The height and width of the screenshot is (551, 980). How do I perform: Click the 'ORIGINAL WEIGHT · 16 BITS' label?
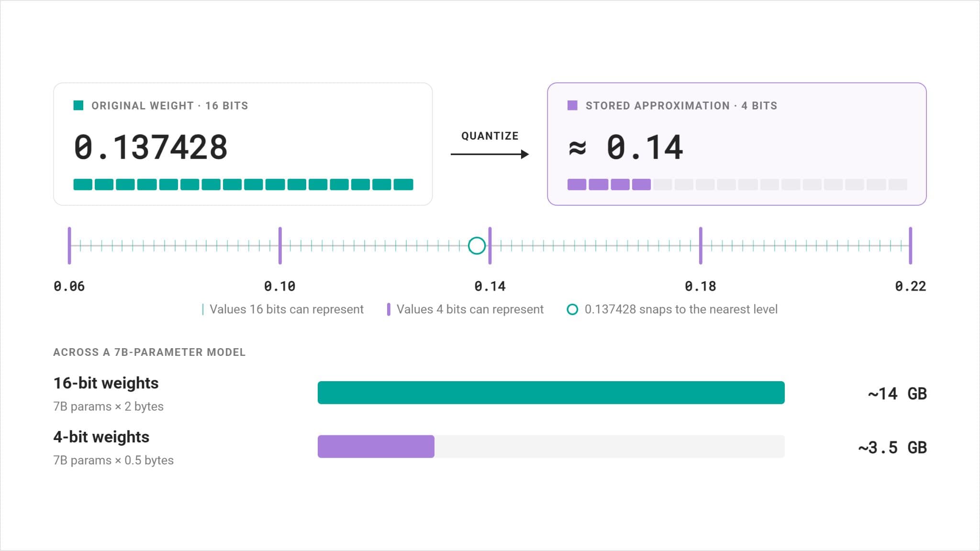[170, 106]
